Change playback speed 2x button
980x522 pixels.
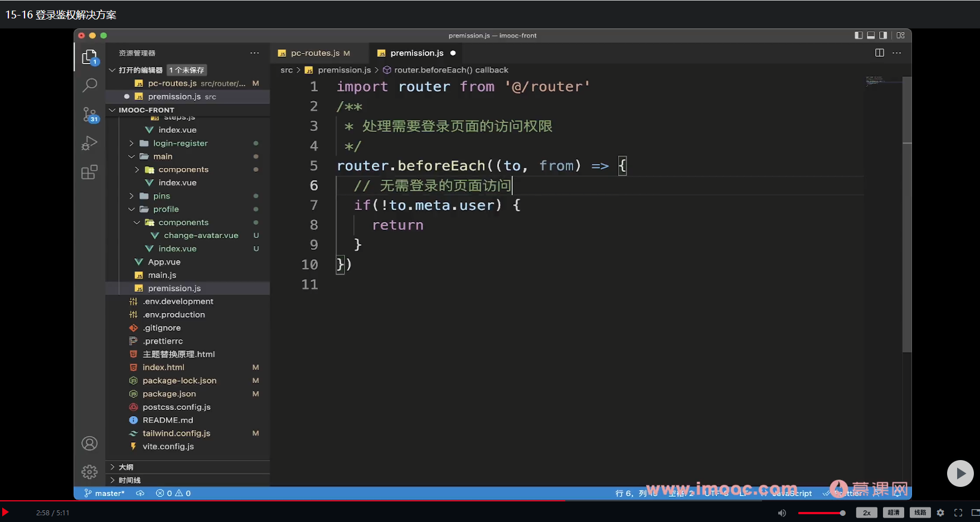pyautogui.click(x=866, y=513)
